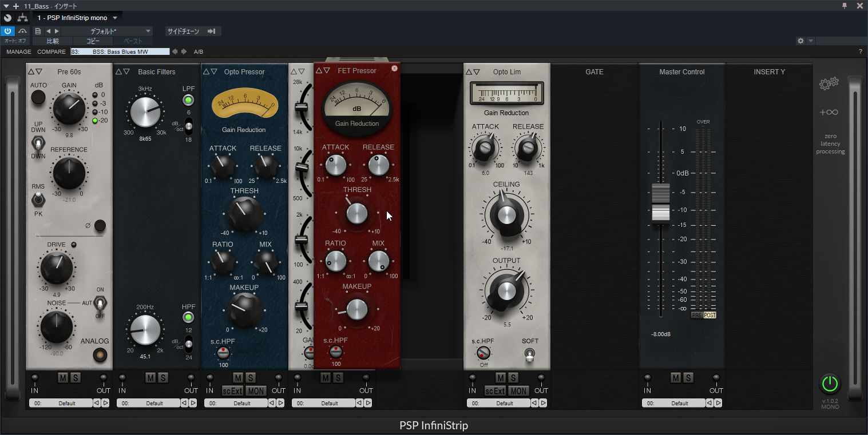Image resolution: width=868 pixels, height=435 pixels.
Task: Open the MANAGE menu
Action: (x=19, y=51)
